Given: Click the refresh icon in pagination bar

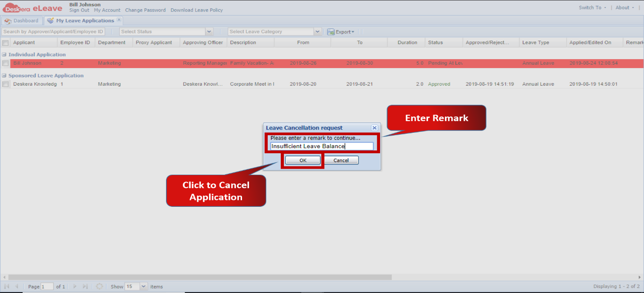Looking at the screenshot, I should (99, 286).
